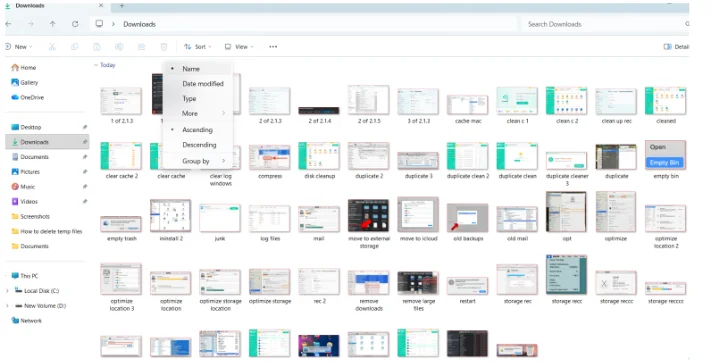
Task: Select the "compress" file thumbnail
Action: pos(269,157)
